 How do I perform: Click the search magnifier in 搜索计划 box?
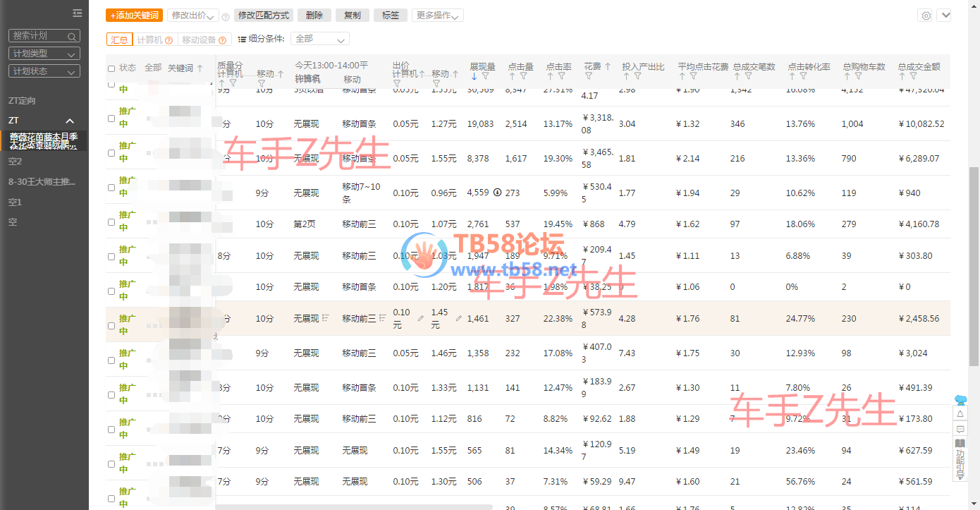click(72, 36)
